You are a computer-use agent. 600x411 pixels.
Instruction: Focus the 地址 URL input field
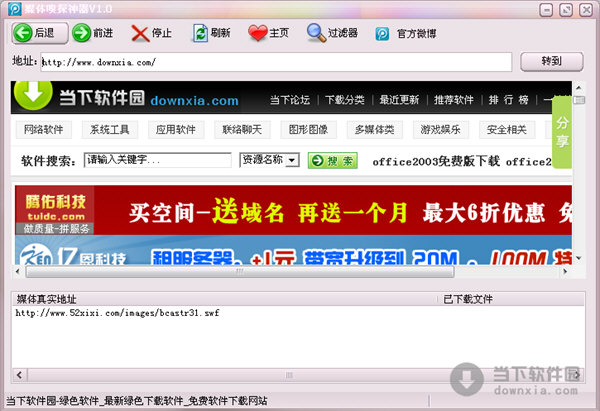(x=276, y=62)
